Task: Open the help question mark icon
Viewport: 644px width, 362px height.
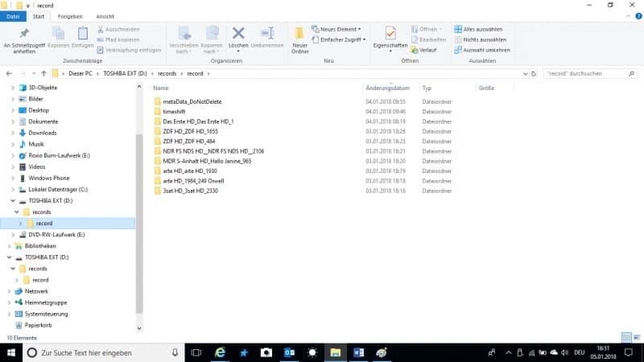Action: point(638,16)
